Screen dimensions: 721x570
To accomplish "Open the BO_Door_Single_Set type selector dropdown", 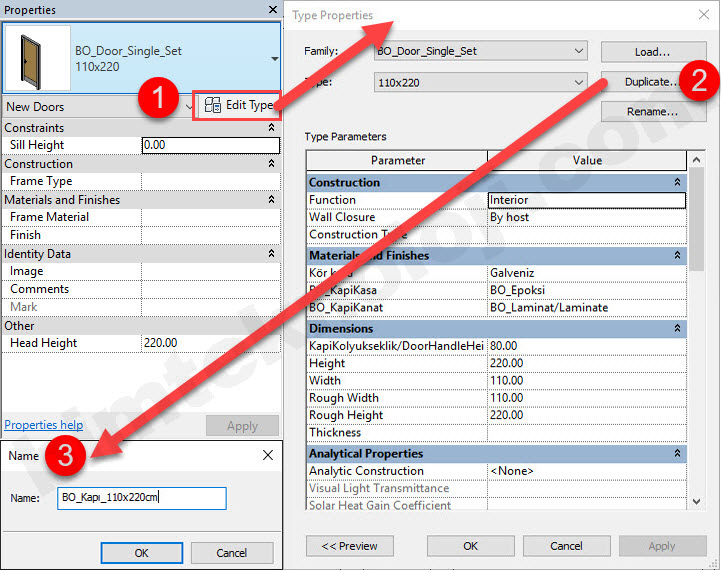I will 274,58.
